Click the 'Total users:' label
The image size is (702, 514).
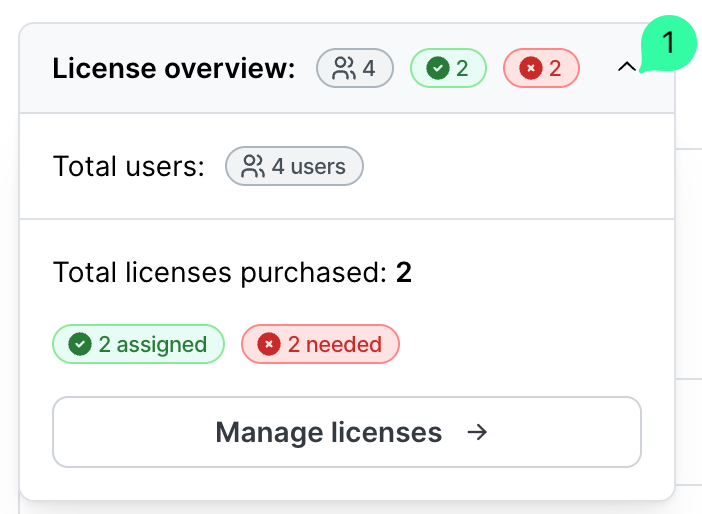point(128,166)
